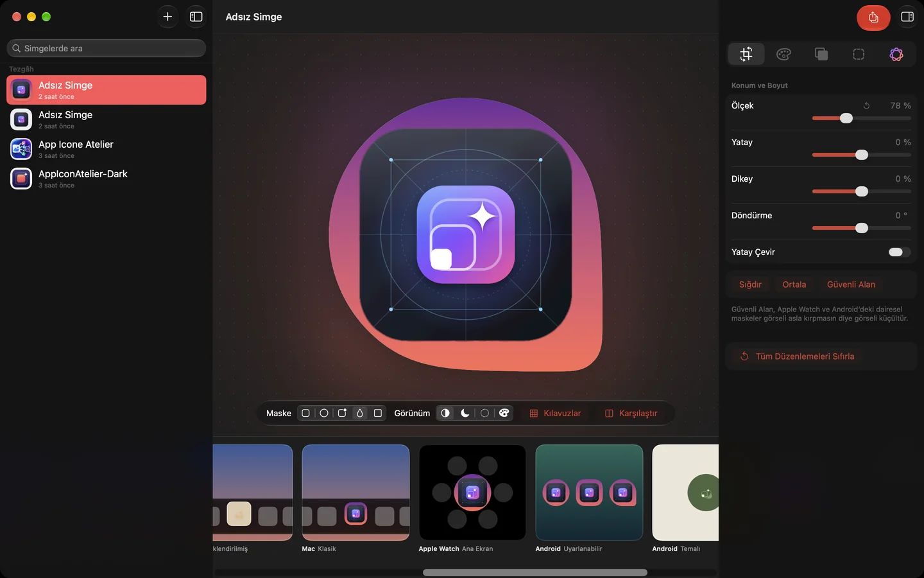Toggle the right inspector panel button
This screenshot has height=578, width=924.
[907, 17]
